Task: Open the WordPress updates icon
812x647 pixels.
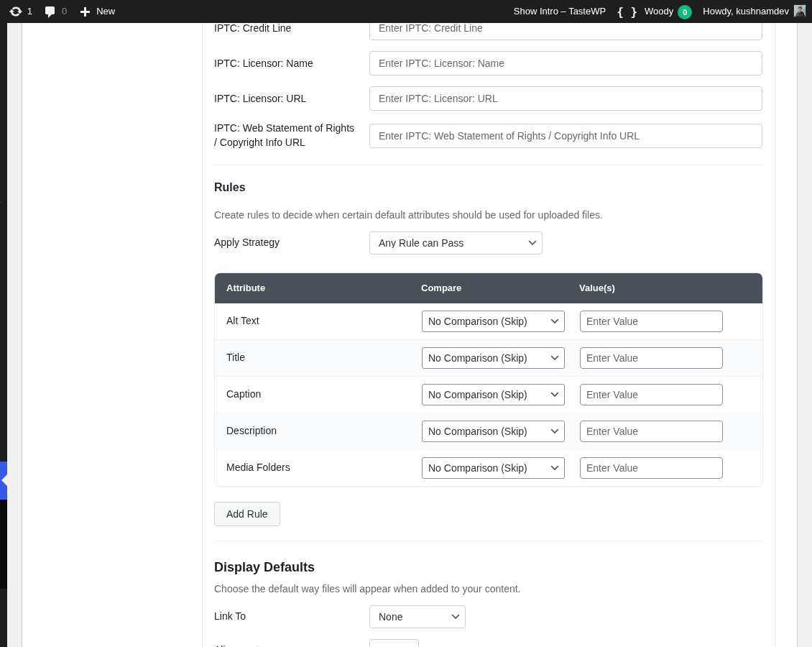Action: click(16, 12)
